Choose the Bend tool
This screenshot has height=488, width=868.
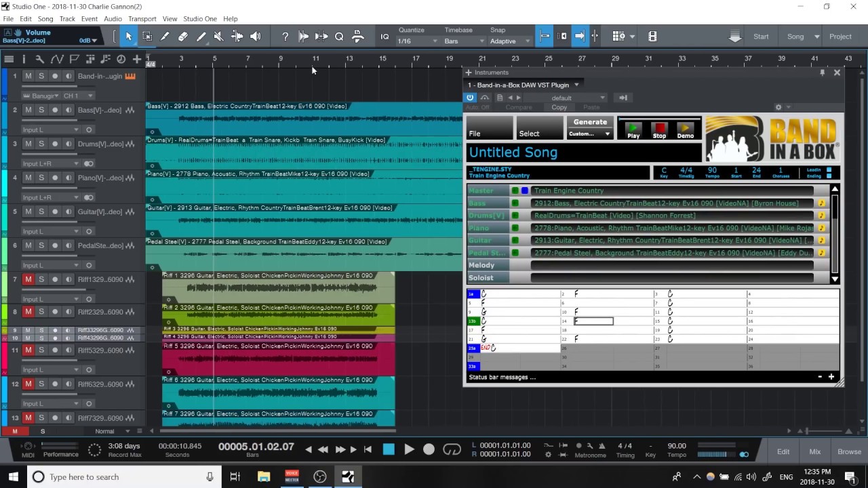[237, 37]
